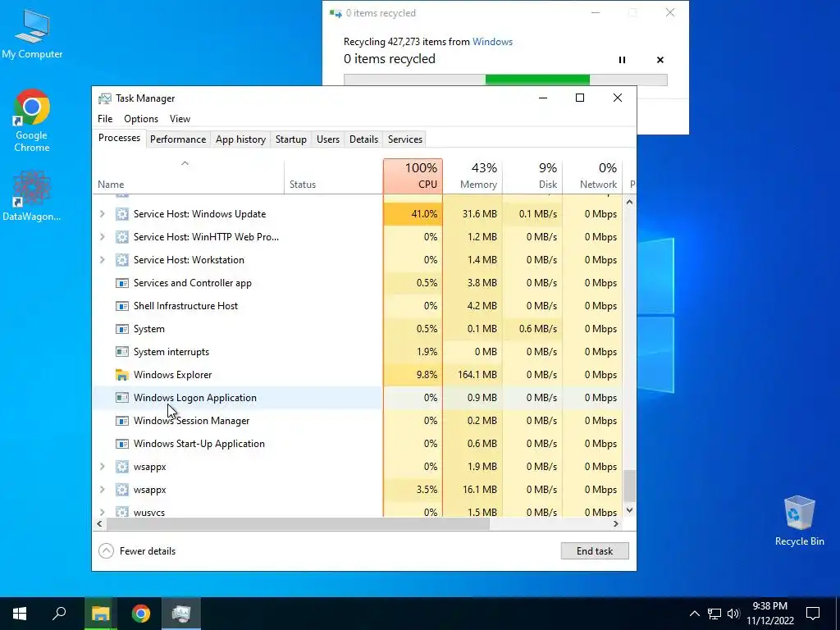Expand Service Host: Windows Update
This screenshot has height=630, width=840.
pyautogui.click(x=103, y=214)
